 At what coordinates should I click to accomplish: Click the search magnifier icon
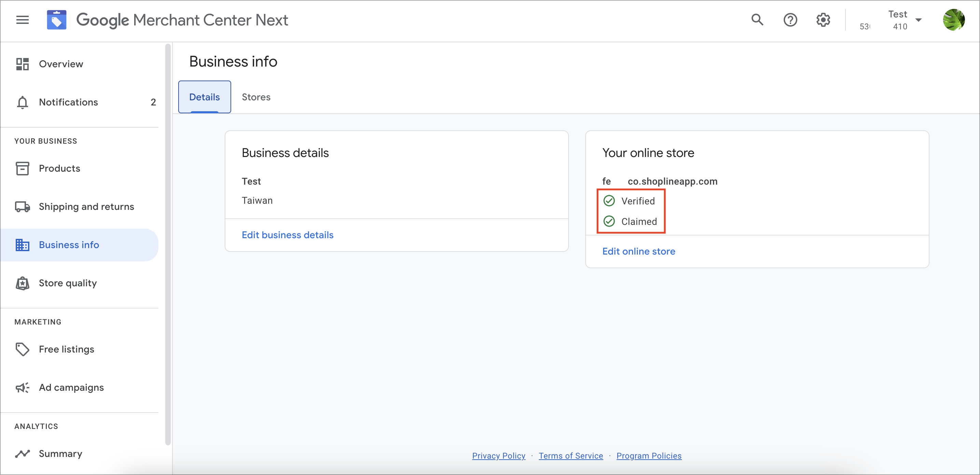(x=757, y=20)
